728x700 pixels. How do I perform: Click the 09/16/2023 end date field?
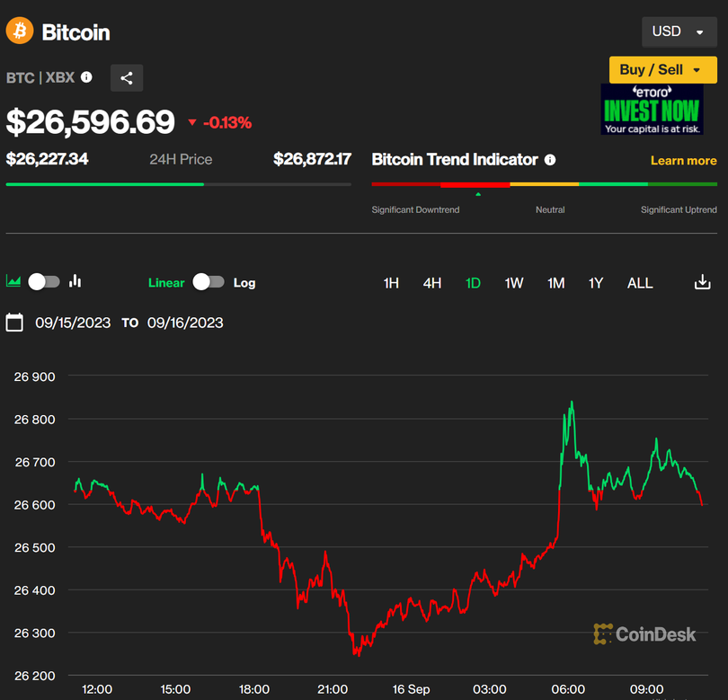click(185, 323)
